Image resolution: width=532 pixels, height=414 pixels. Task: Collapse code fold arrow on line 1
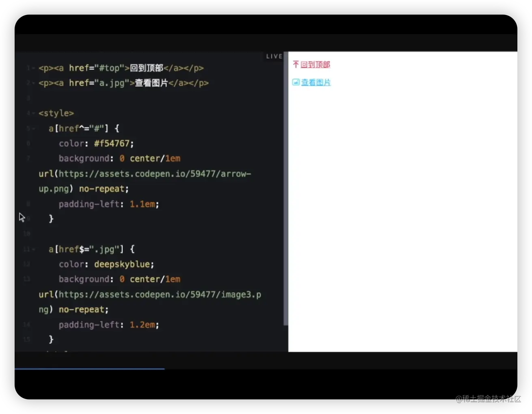click(x=33, y=68)
